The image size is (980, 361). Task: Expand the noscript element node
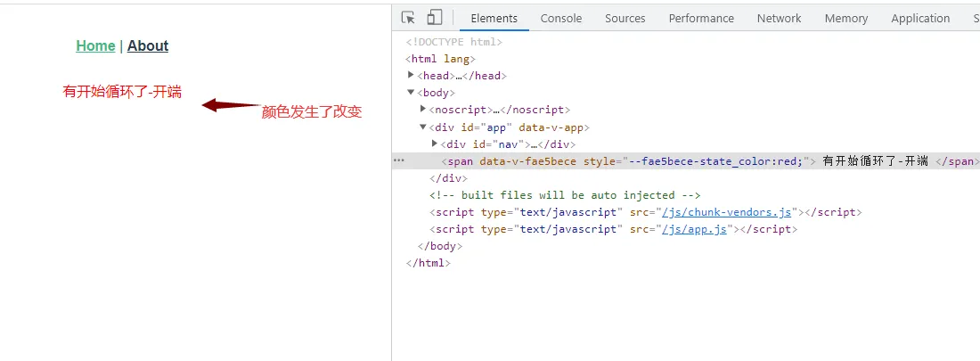coord(423,110)
